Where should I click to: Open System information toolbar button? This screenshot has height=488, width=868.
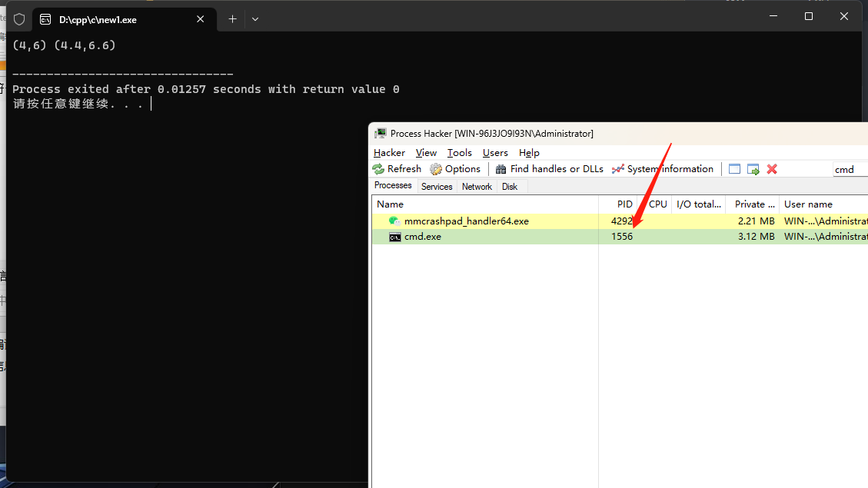(x=663, y=169)
